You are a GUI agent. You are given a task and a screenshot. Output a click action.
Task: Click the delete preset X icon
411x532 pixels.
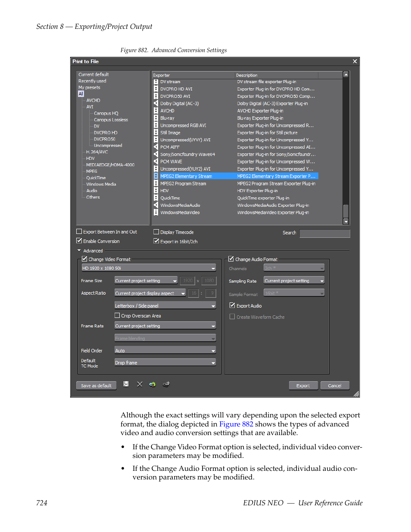coord(140,384)
